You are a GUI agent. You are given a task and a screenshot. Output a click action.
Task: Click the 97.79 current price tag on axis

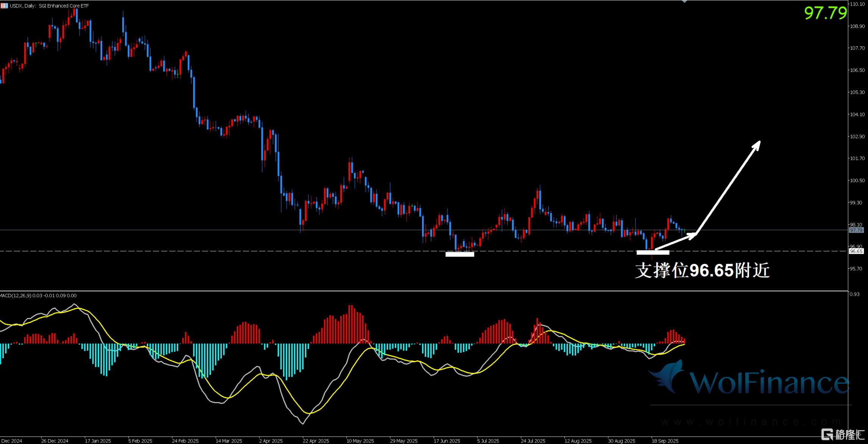(856, 230)
